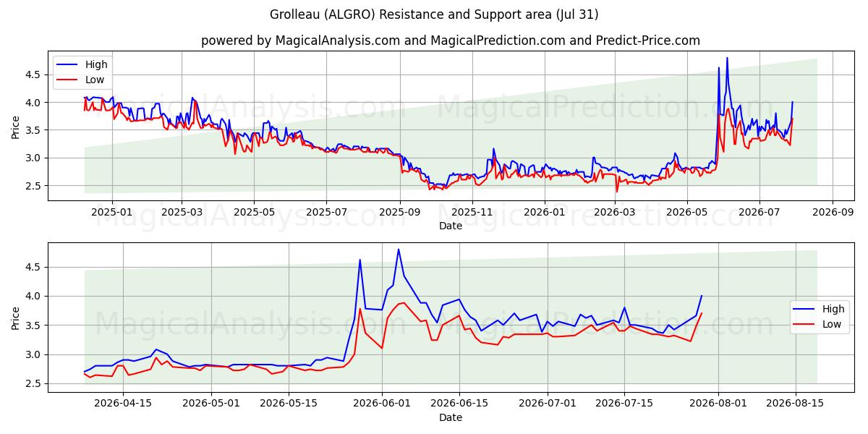Screen dimensions: 868x434
Task: Click the '2026-08-01' x-axis label in bottom chart
Action: pos(718,403)
